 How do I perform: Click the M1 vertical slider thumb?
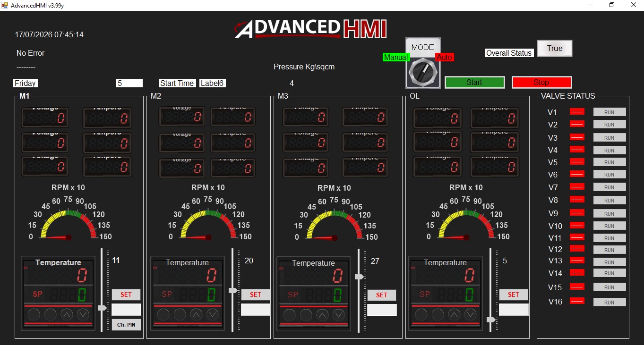pyautogui.click(x=102, y=308)
